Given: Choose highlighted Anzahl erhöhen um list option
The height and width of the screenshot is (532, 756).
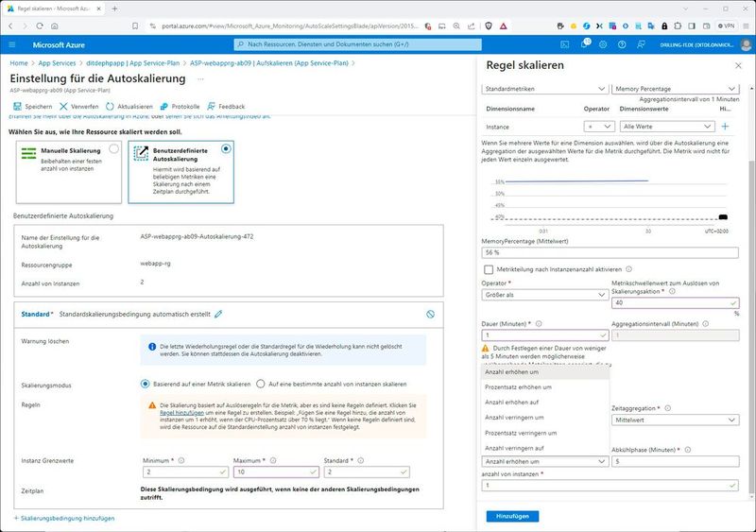Looking at the screenshot, I should pyautogui.click(x=545, y=372).
